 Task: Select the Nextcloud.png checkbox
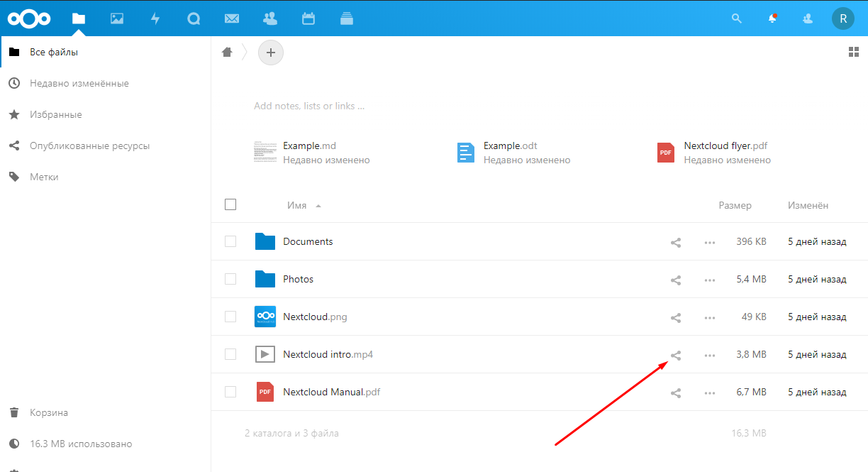(x=230, y=317)
